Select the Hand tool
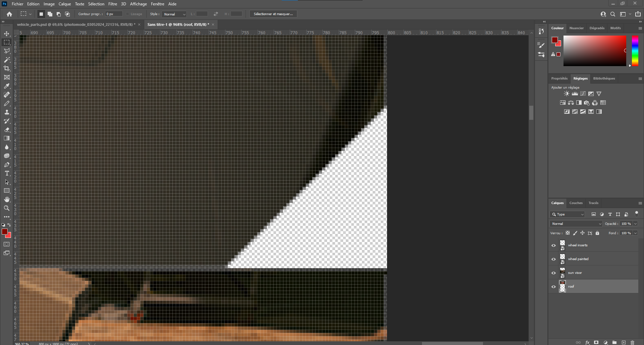This screenshot has width=644, height=345. (x=7, y=199)
